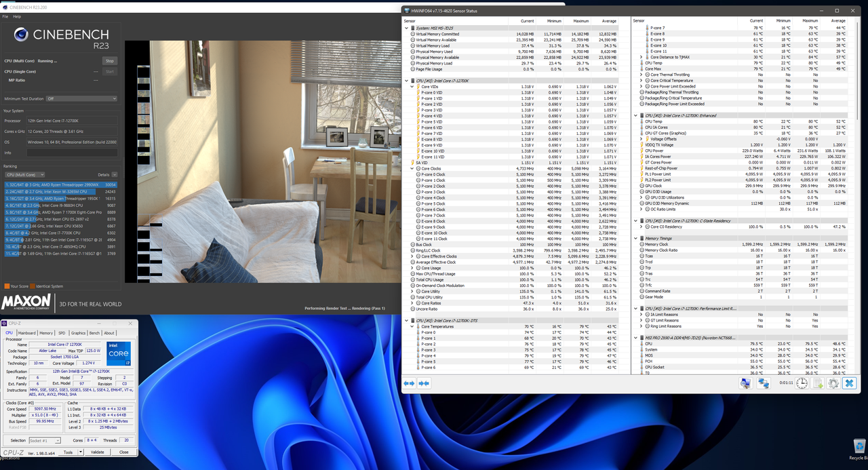The width and height of the screenshot is (868, 470).
Task: Click HWiNFO blue X close sensors icon
Action: (850, 383)
